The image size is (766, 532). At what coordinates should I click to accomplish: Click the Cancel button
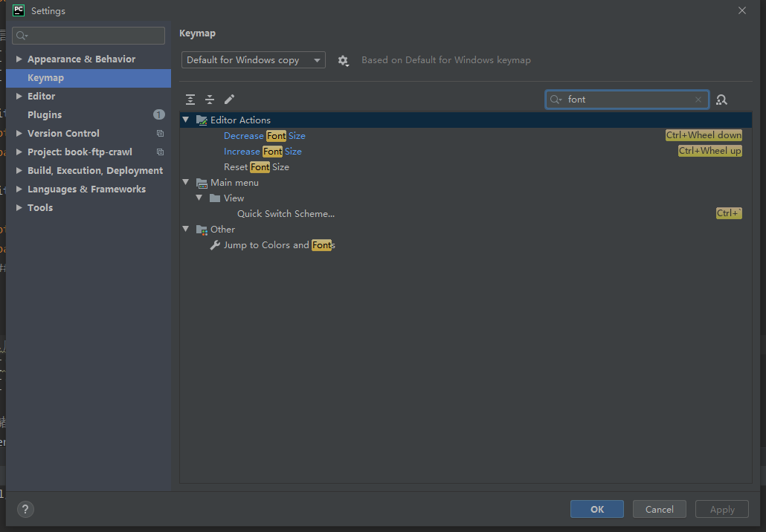[x=660, y=509]
